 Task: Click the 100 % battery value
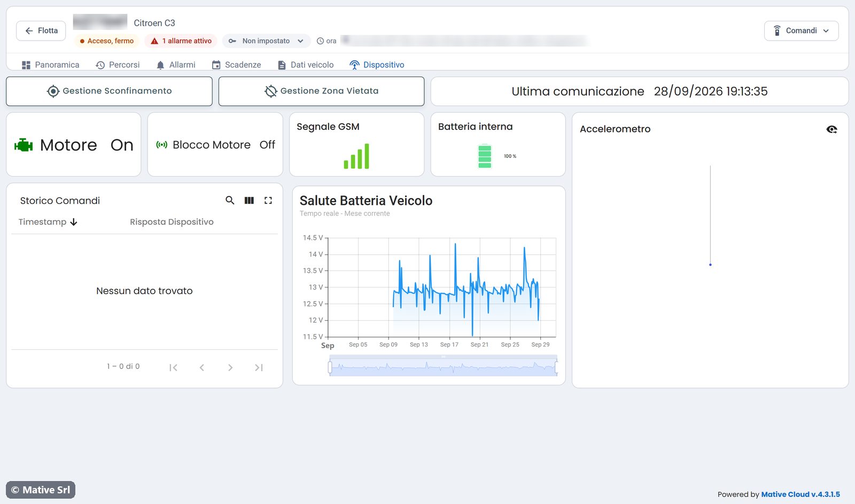point(510,156)
